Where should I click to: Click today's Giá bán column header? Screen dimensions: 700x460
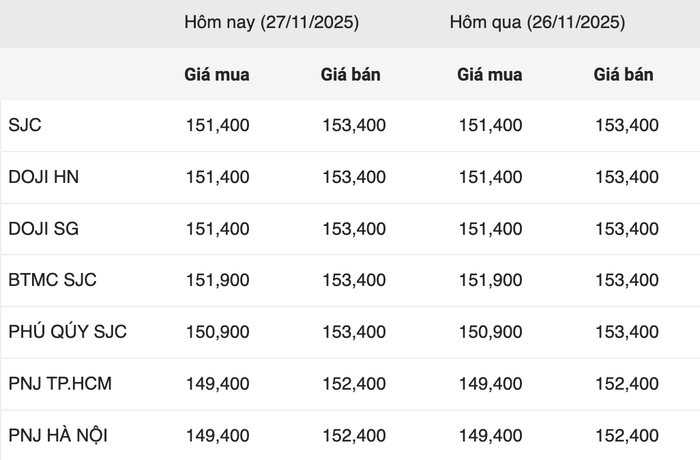351,75
